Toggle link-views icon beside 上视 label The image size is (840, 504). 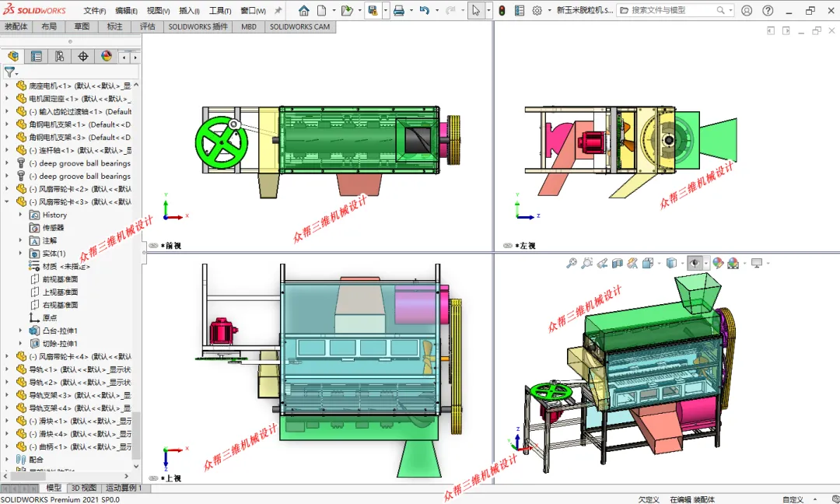[153, 478]
